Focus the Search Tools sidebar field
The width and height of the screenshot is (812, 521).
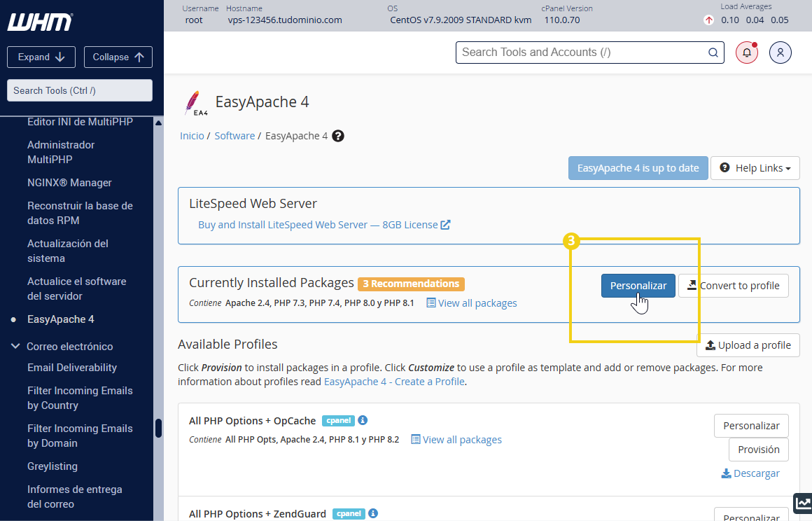pos(80,90)
